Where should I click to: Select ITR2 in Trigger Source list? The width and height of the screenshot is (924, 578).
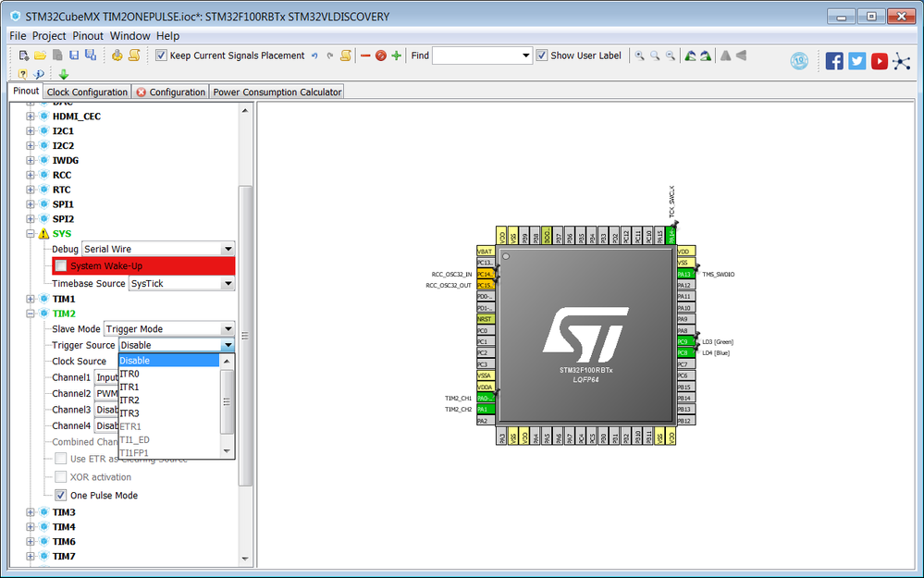pos(169,400)
